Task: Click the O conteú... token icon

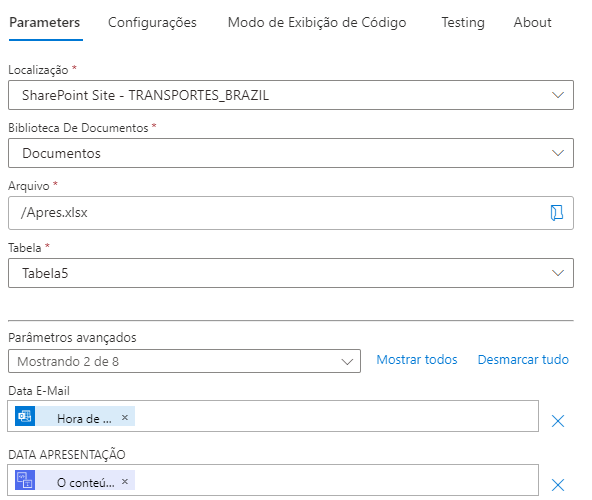Action: pos(25,480)
